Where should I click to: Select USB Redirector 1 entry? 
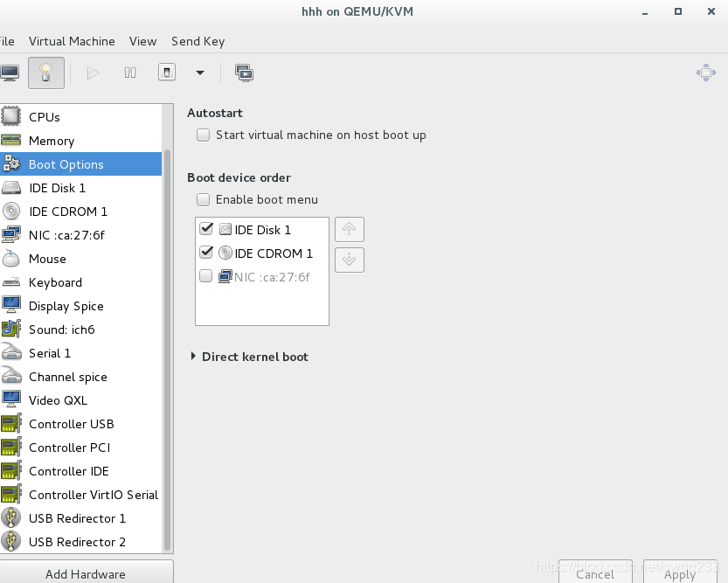[80, 518]
